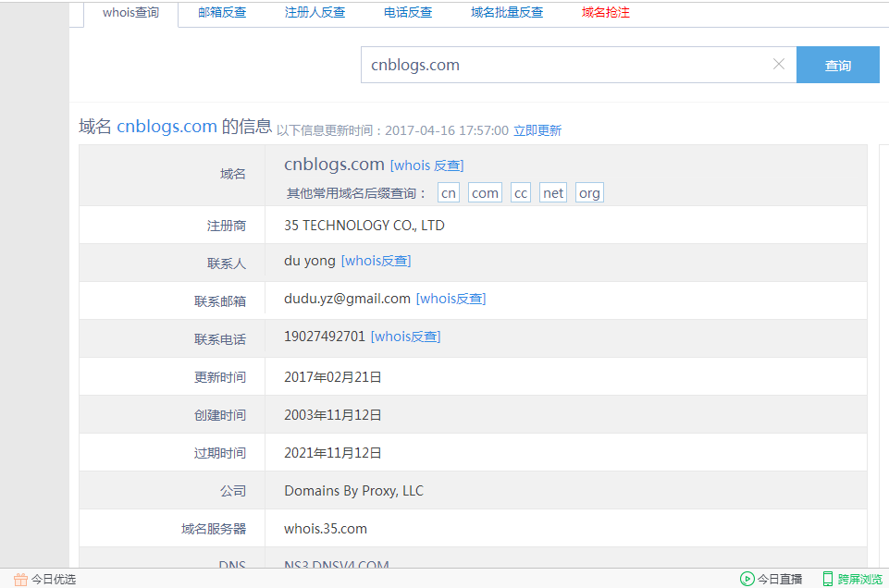Click email dudu.yz@gmail.com

(347, 299)
